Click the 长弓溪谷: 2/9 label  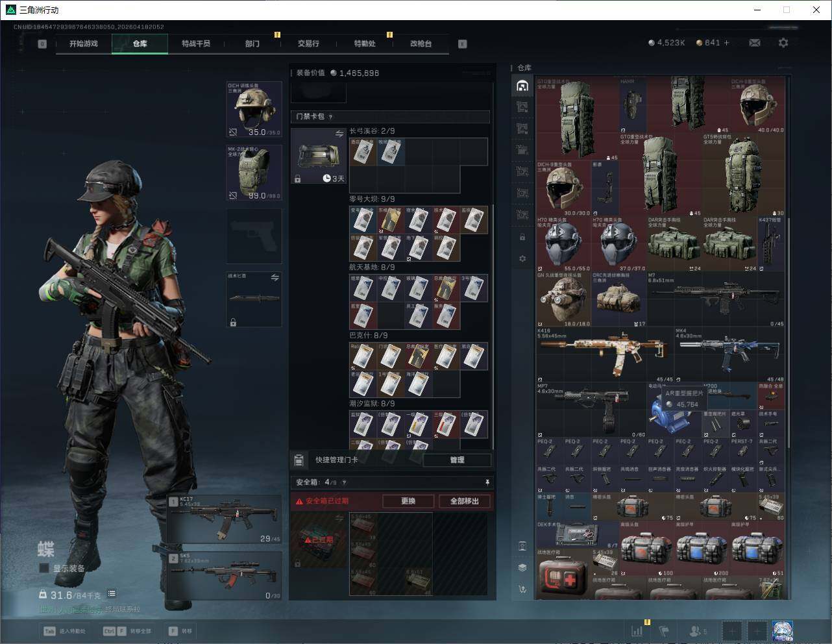[372, 131]
